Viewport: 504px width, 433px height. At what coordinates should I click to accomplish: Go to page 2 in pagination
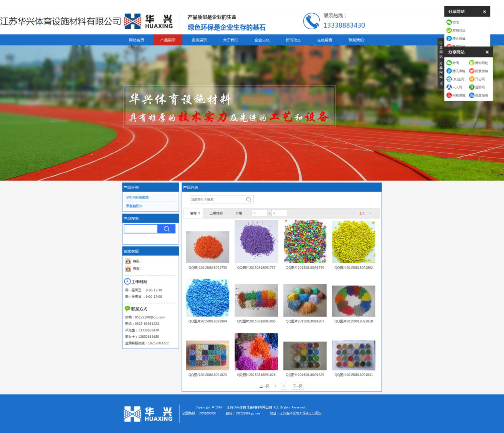(283, 386)
